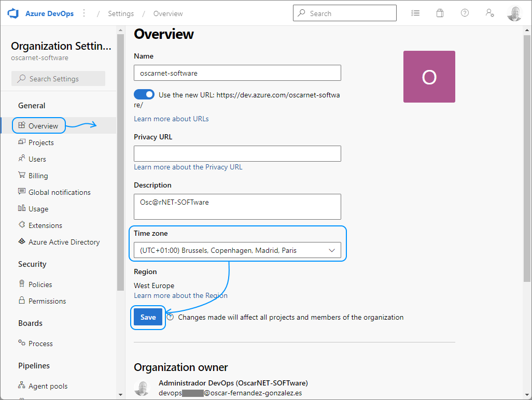532x400 pixels.
Task: Open the Marketplace shopping bag icon
Action: [440, 13]
